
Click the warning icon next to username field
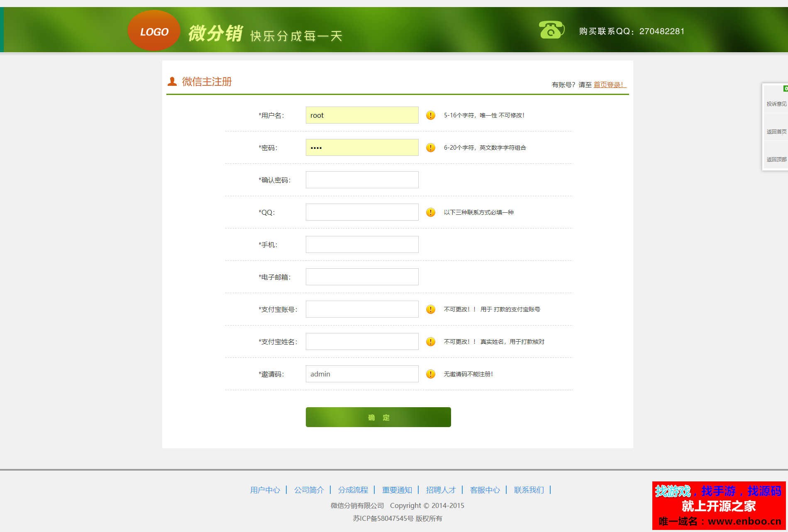(x=431, y=115)
